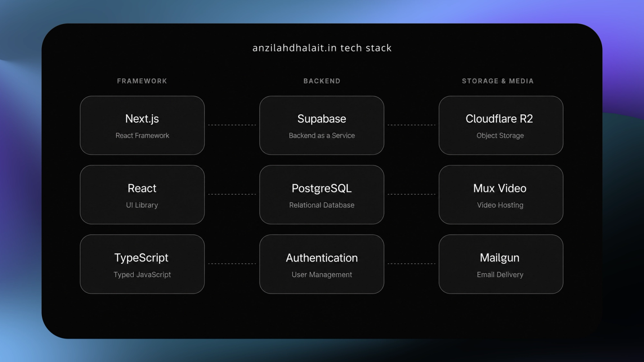This screenshot has height=362, width=644.
Task: Open the Authentication User Management card
Action: coord(322,264)
